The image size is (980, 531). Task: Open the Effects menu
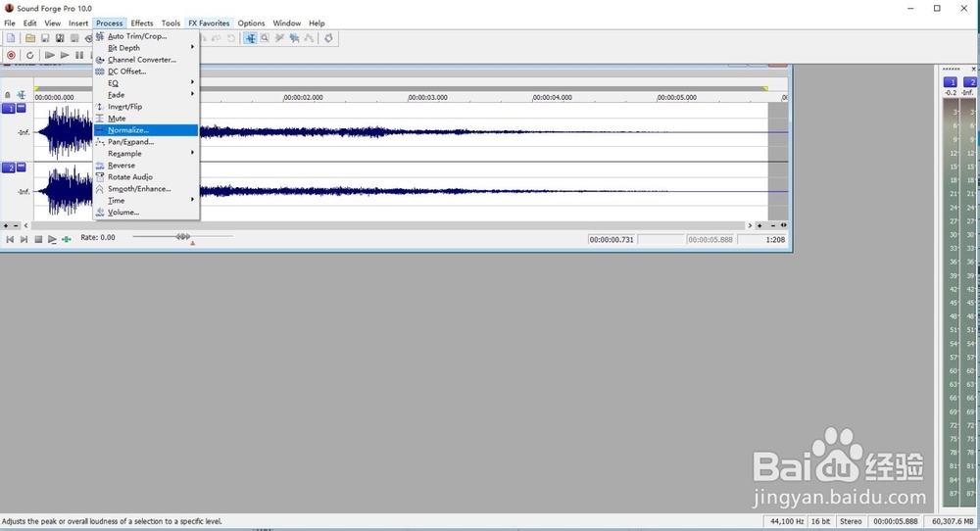pyautogui.click(x=142, y=24)
